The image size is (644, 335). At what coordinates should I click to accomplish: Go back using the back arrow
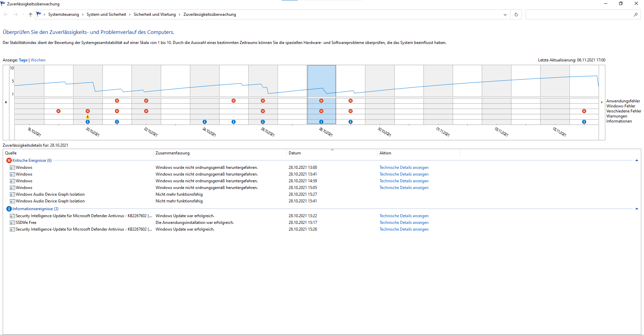pos(6,14)
